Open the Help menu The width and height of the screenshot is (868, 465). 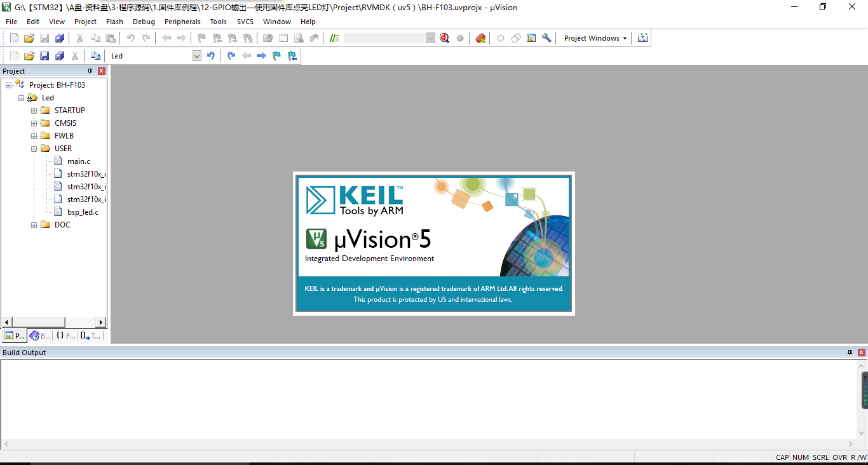tap(308, 22)
